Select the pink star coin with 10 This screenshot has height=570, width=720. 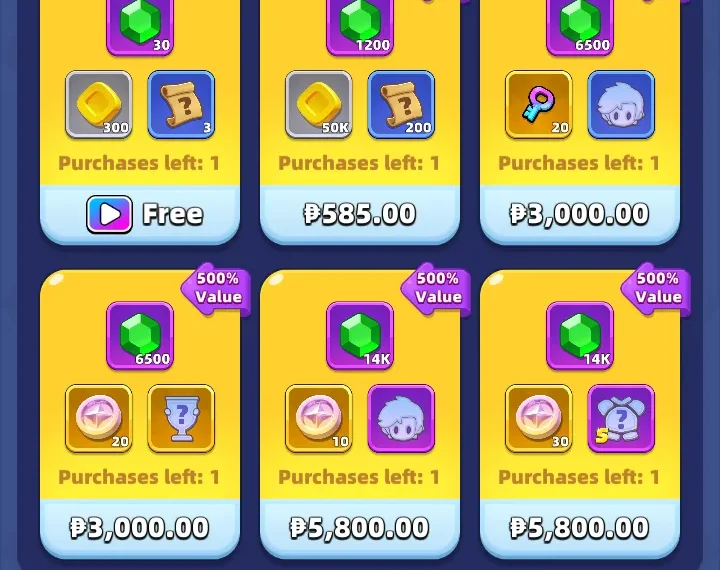click(319, 418)
